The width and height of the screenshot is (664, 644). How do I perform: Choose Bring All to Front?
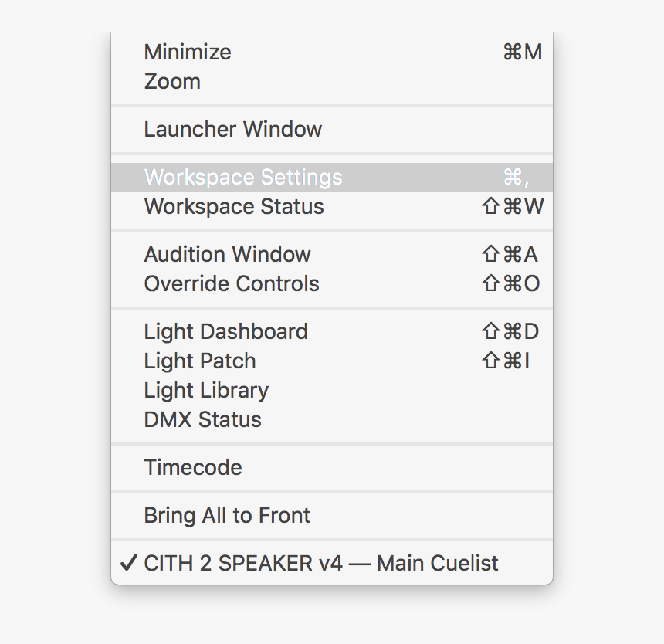click(227, 515)
